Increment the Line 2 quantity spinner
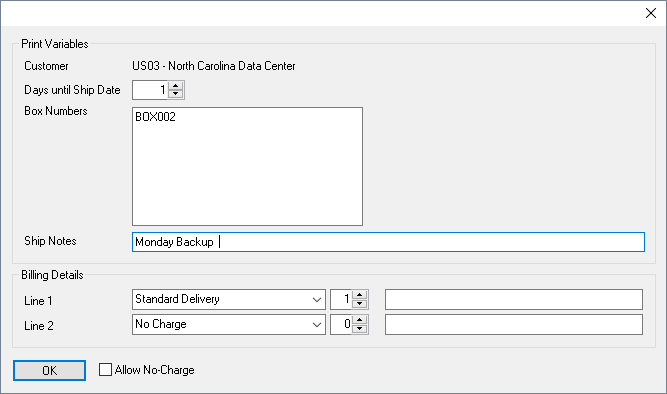This screenshot has width=667, height=394. click(x=359, y=320)
